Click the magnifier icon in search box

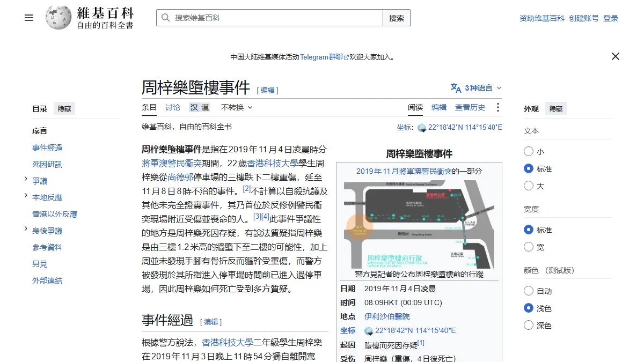pos(165,18)
